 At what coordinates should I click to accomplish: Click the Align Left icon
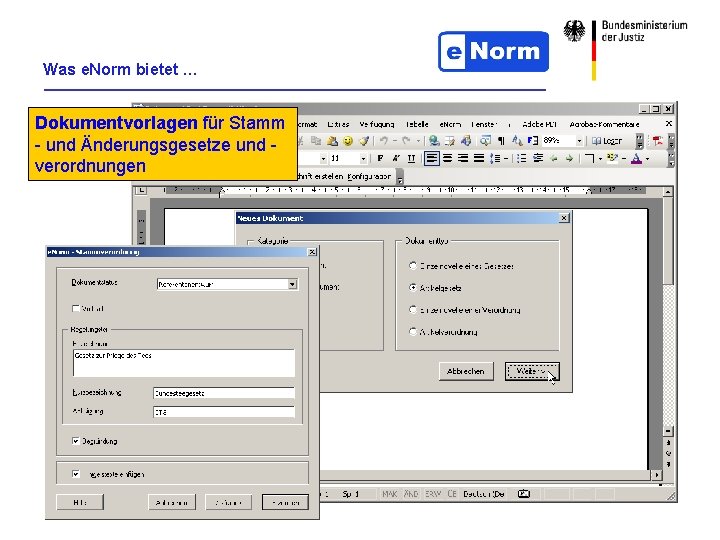click(431, 158)
